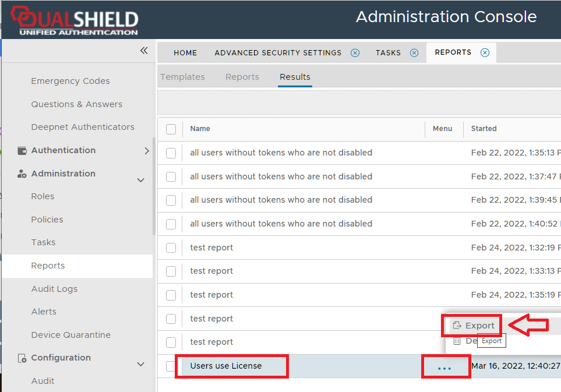Go to Device Quarantine page
561x392 pixels.
70,335
